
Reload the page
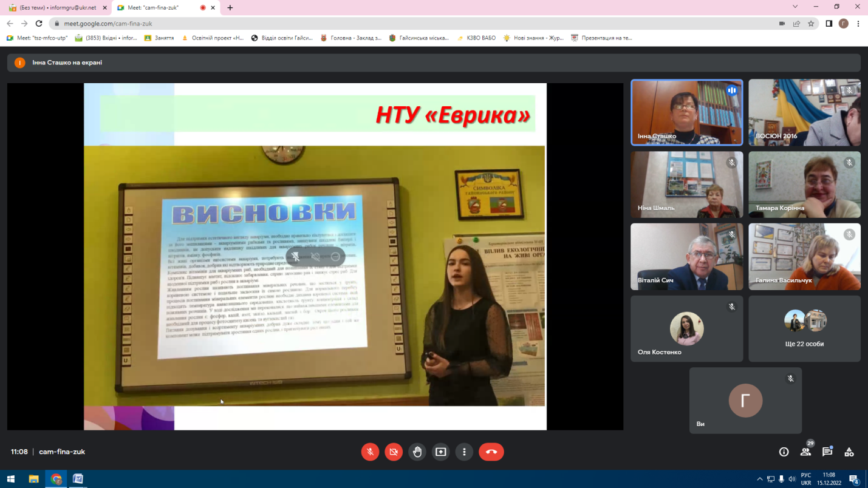[x=39, y=24]
